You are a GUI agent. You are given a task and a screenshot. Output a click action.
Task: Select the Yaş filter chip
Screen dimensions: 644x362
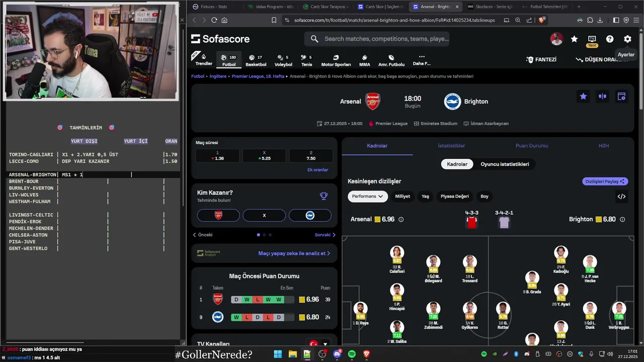pos(425,197)
